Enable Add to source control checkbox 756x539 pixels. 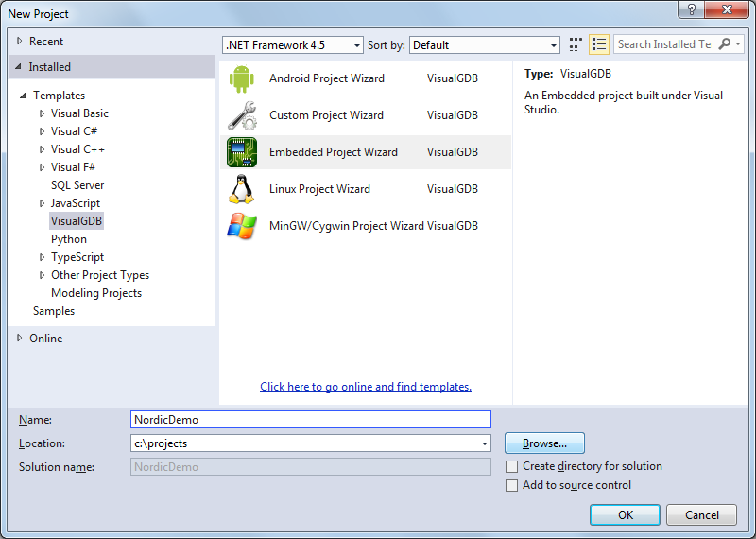point(511,485)
